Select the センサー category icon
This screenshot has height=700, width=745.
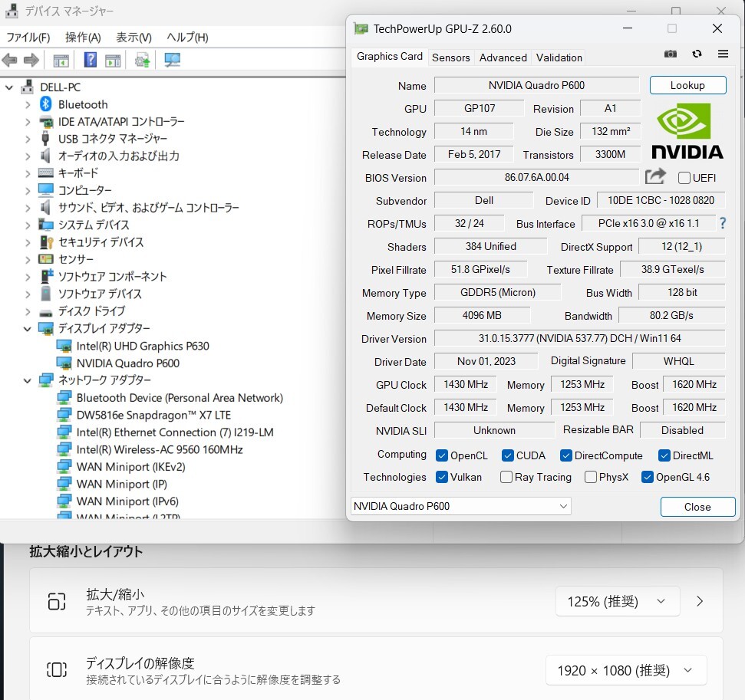(x=45, y=259)
